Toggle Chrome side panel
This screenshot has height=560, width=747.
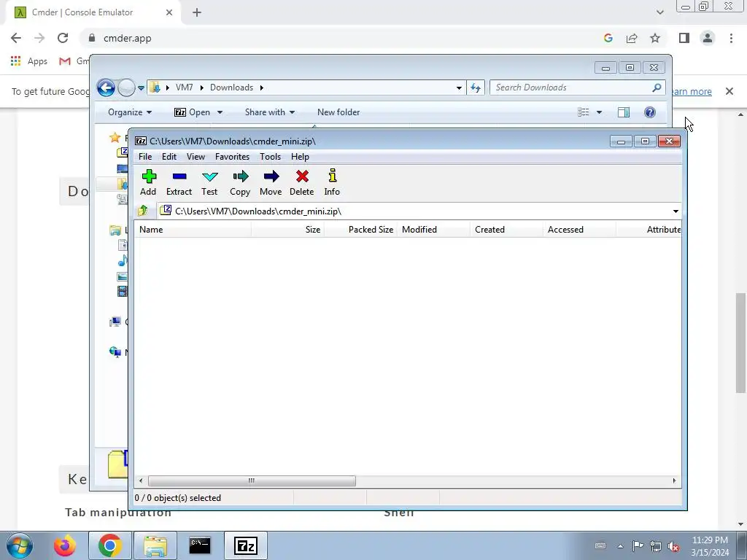pyautogui.click(x=684, y=38)
